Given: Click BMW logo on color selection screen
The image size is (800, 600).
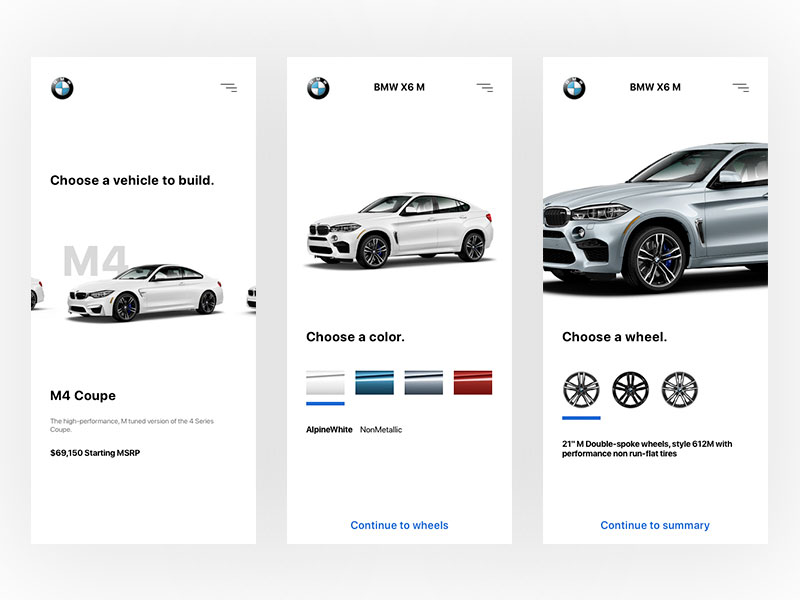Looking at the screenshot, I should (318, 88).
